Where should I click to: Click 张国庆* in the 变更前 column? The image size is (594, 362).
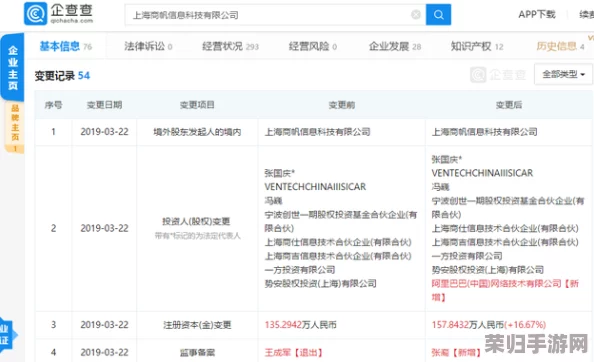click(x=280, y=173)
